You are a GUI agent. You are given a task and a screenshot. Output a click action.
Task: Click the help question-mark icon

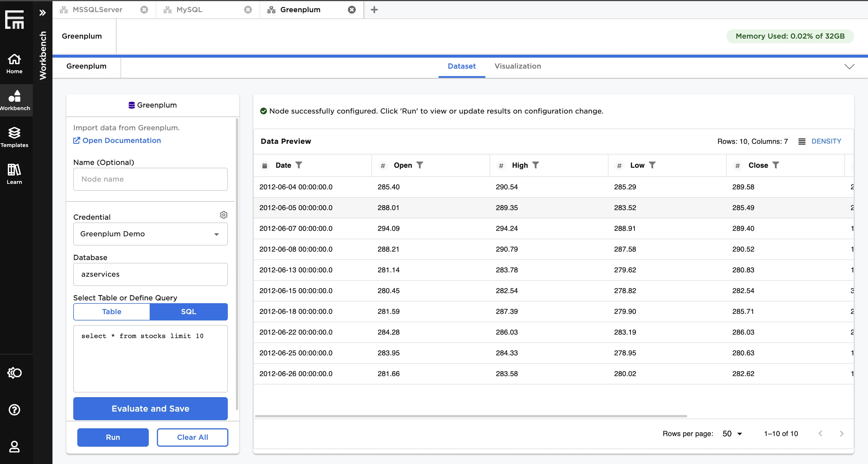tap(14, 410)
